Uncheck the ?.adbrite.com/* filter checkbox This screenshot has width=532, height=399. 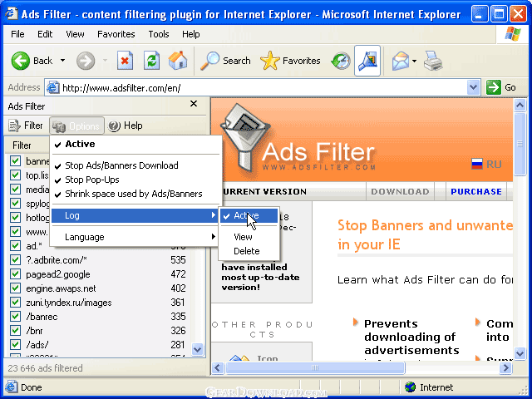point(15,260)
